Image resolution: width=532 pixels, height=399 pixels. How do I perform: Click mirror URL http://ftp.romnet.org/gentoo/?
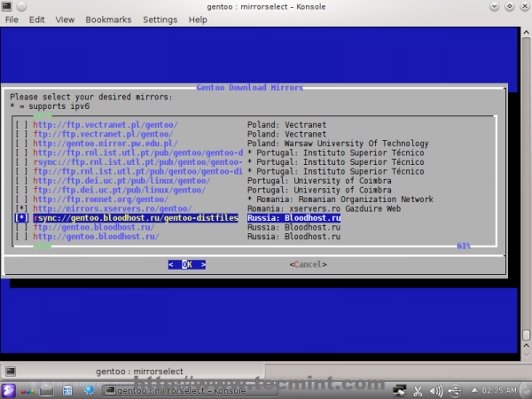click(x=101, y=199)
